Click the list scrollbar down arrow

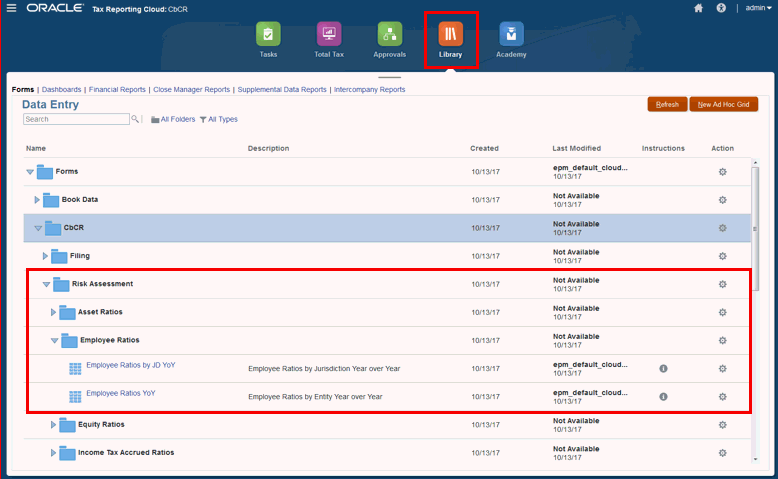(x=755, y=459)
